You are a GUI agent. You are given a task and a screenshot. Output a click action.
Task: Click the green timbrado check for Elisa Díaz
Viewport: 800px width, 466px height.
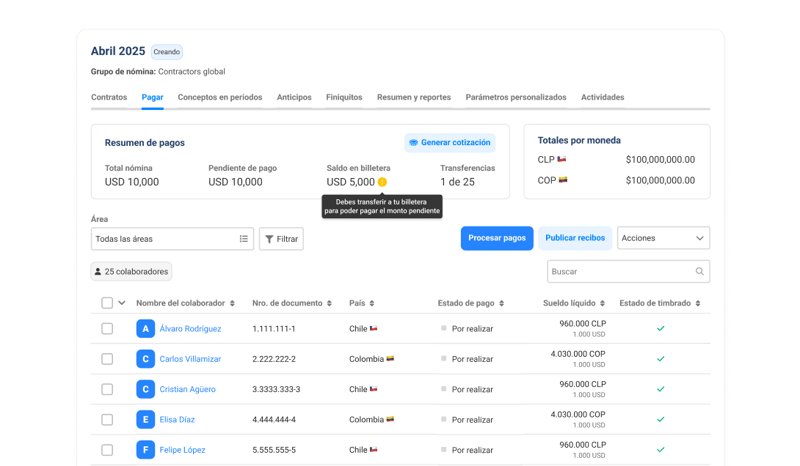pos(661,420)
